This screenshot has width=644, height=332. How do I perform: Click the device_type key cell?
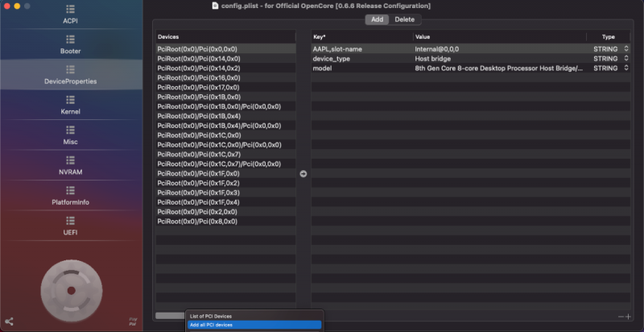(361, 58)
